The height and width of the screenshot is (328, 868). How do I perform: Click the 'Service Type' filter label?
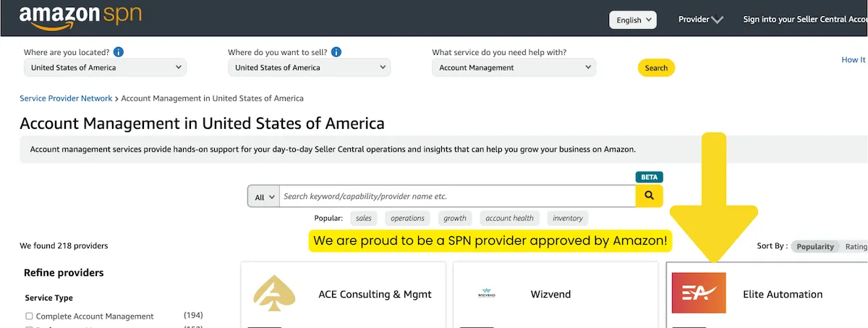click(x=49, y=298)
